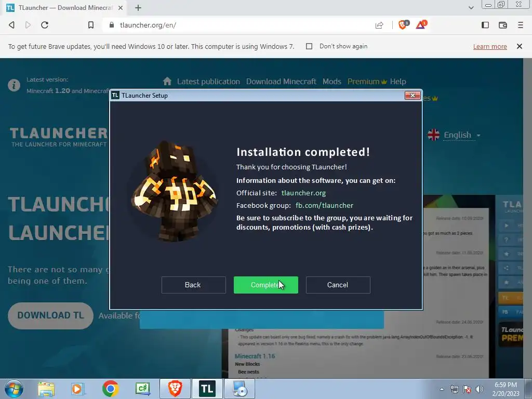Screen dimensions: 532x399
Task: Open File Explorer from the taskbar
Action: [x=46, y=389]
